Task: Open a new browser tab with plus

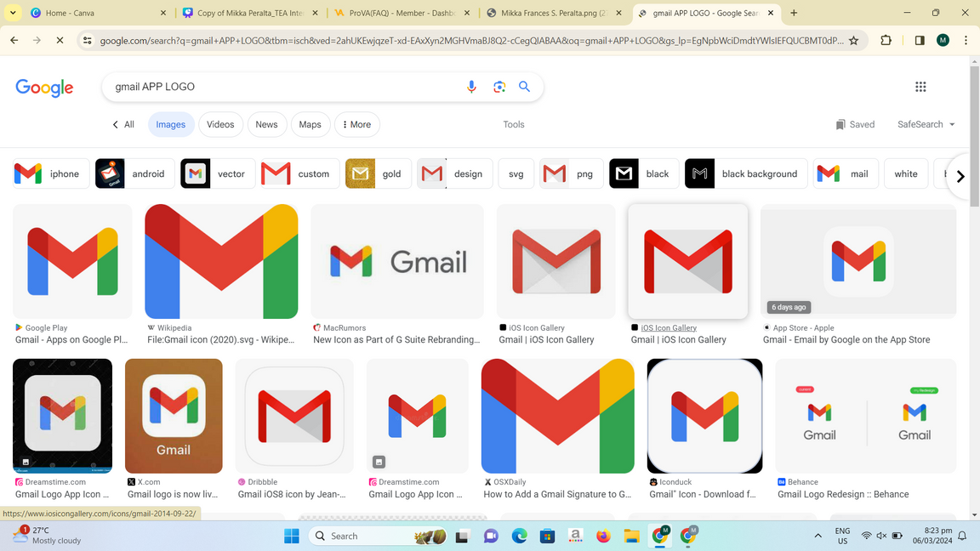Action: coord(794,13)
